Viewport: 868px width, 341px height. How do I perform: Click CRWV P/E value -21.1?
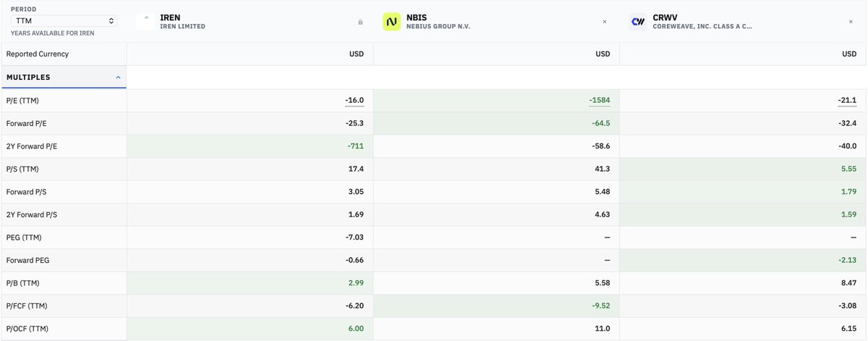846,101
